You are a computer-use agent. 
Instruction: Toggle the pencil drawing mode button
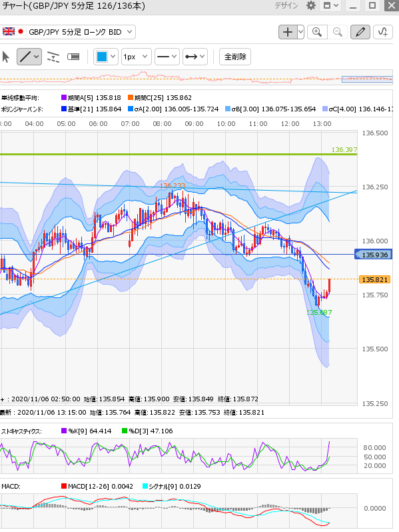pos(360,32)
